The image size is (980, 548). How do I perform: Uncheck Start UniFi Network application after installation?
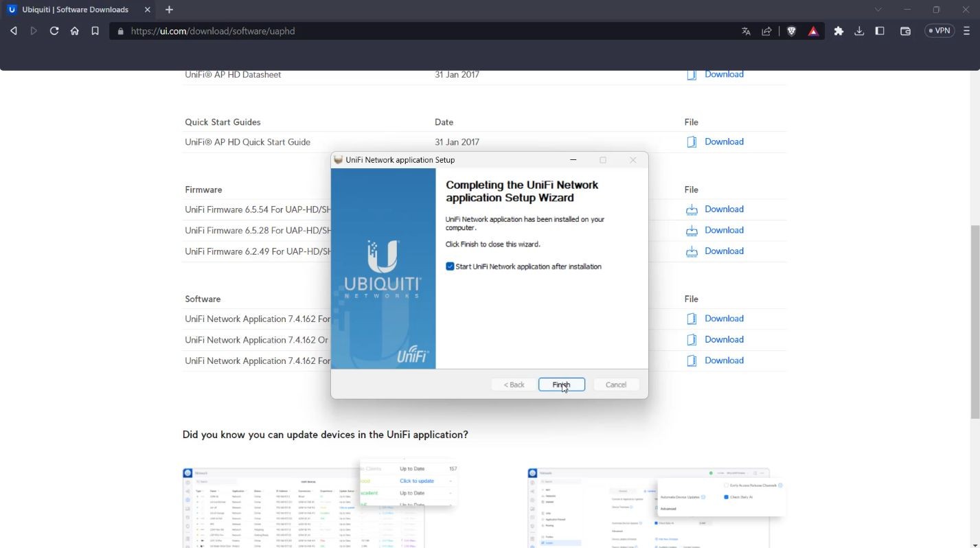450,266
